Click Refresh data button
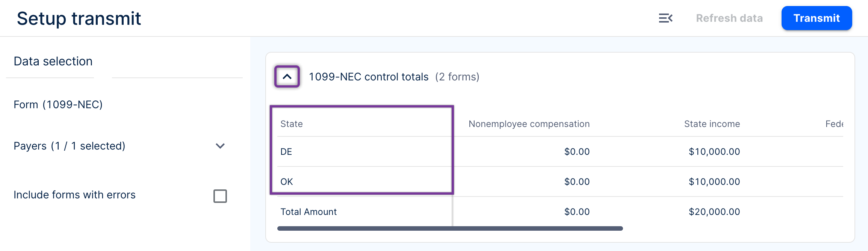This screenshot has height=251, width=868. point(729,18)
